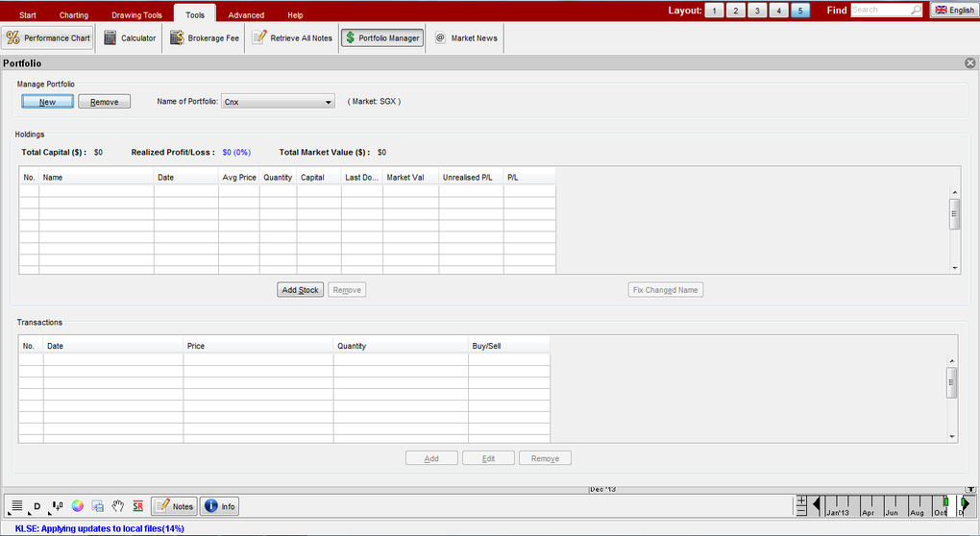The image size is (980, 536).
Task: Expand the Name of Portfolio dropdown
Action: 278,102
